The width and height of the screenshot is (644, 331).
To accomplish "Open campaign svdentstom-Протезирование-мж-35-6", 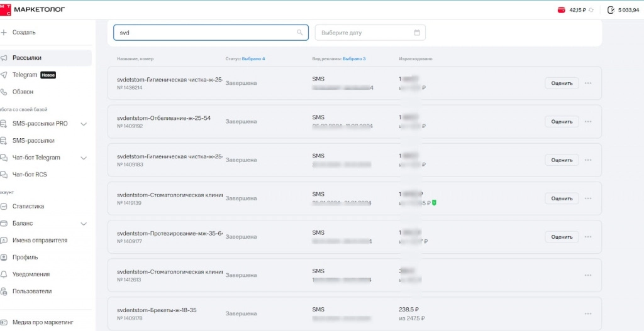I will (170, 234).
